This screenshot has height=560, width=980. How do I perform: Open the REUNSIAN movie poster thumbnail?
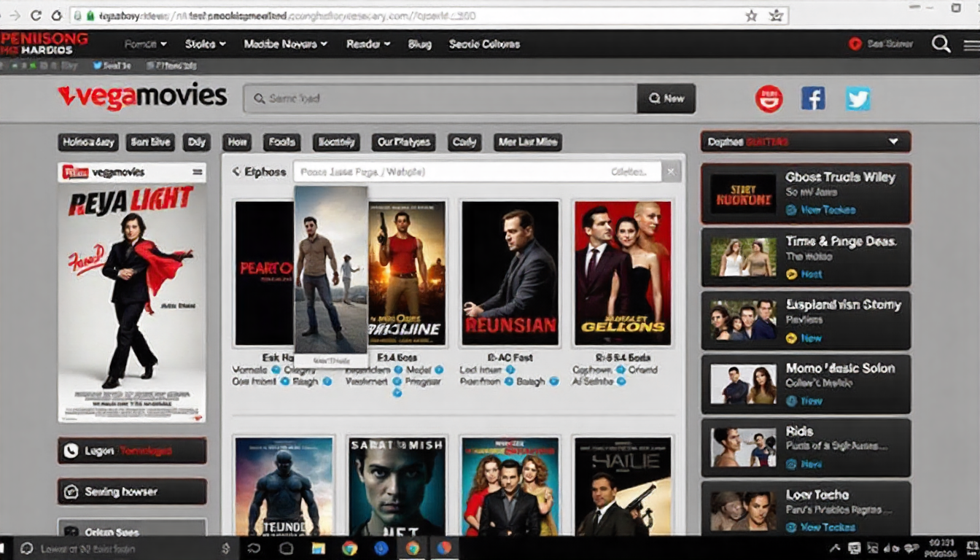(x=510, y=273)
